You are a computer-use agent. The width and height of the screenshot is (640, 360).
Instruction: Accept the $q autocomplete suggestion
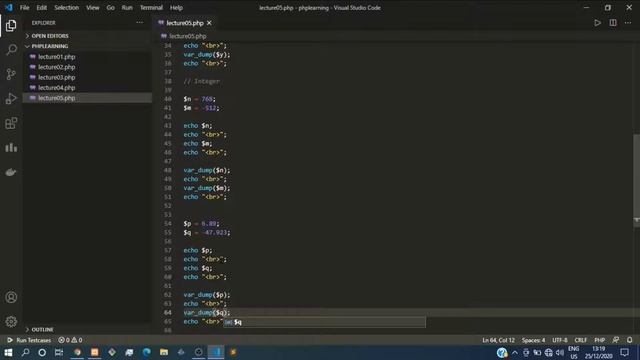(x=324, y=322)
